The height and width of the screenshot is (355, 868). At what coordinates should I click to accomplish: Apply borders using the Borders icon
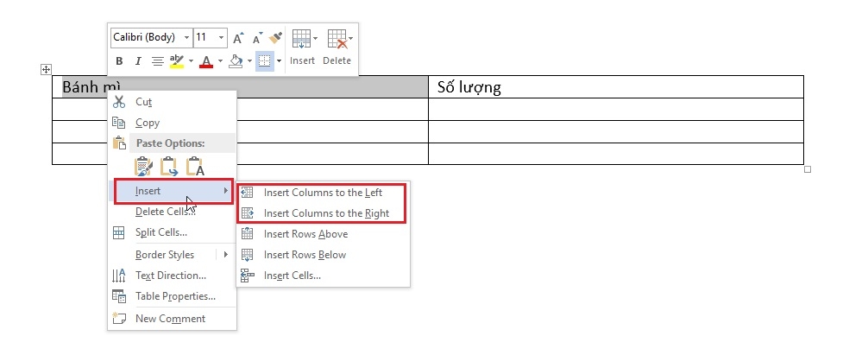(265, 61)
